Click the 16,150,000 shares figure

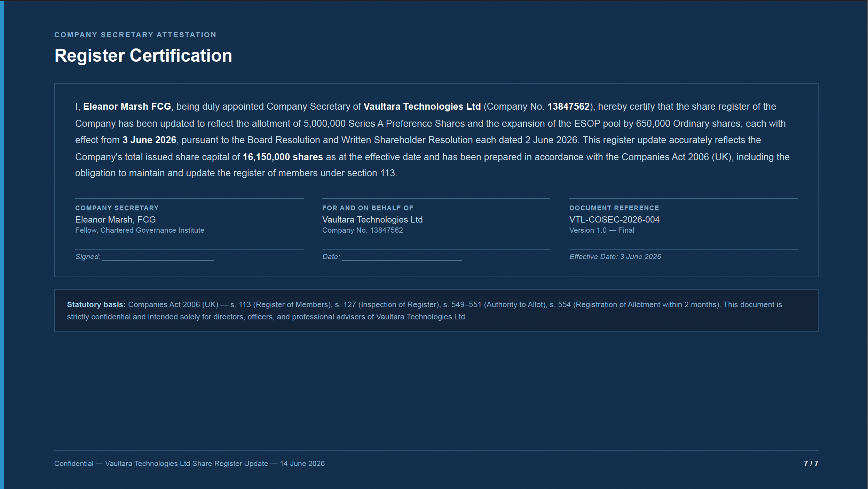283,157
